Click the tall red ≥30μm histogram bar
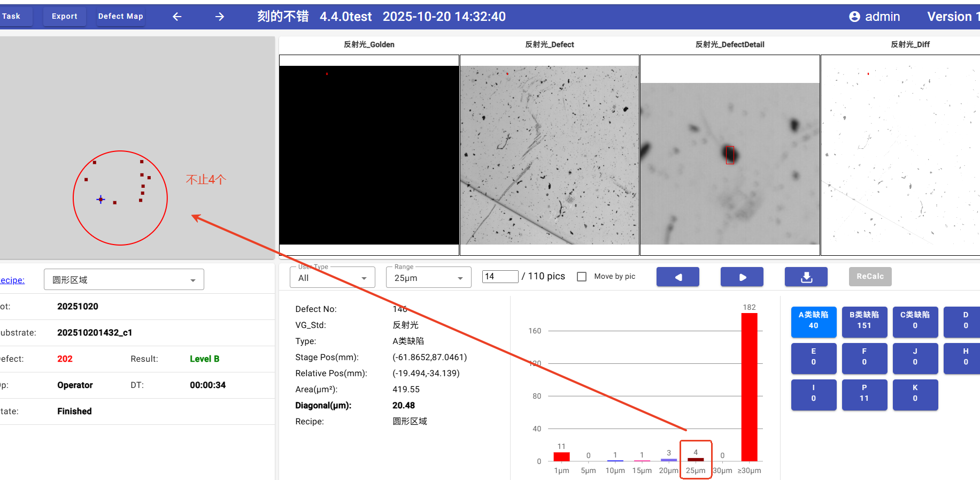The width and height of the screenshot is (980, 480). (749, 386)
